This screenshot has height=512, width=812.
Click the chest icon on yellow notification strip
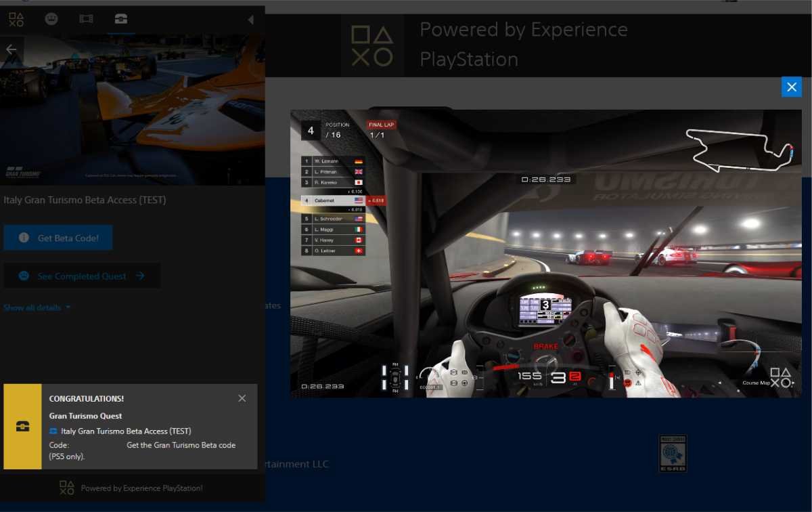tap(22, 427)
